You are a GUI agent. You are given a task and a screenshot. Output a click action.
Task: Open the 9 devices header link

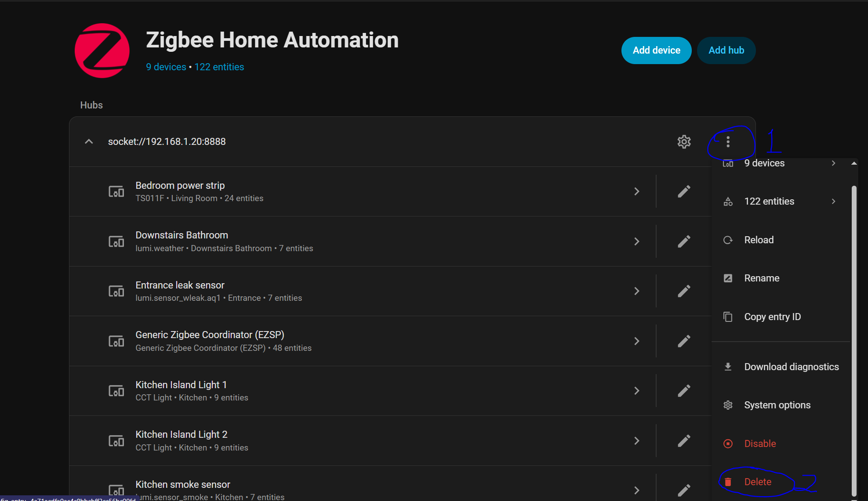pos(166,67)
